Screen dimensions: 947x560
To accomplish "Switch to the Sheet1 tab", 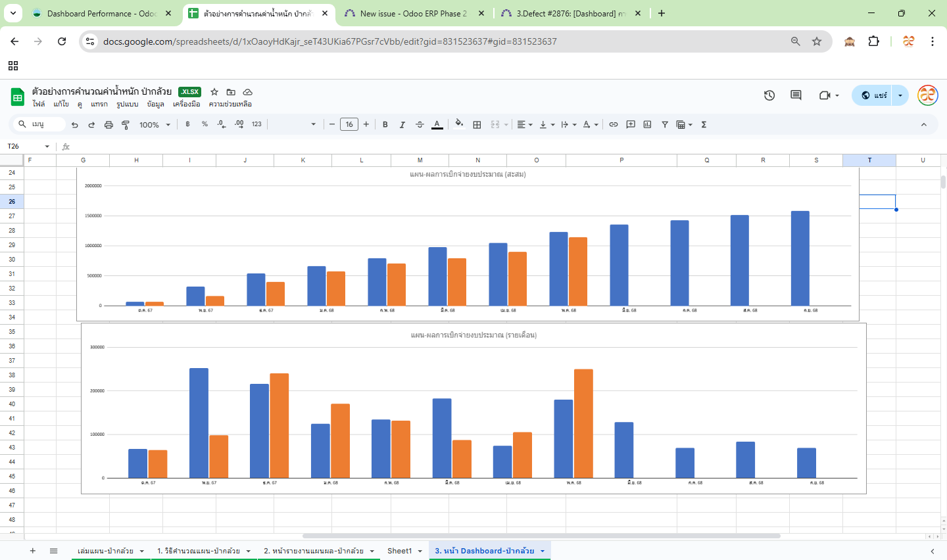I will [399, 551].
